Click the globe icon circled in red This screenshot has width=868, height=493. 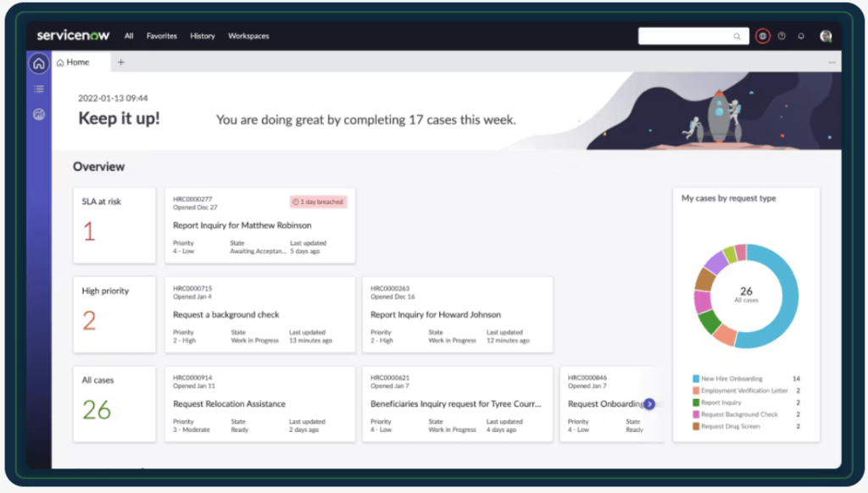point(762,36)
